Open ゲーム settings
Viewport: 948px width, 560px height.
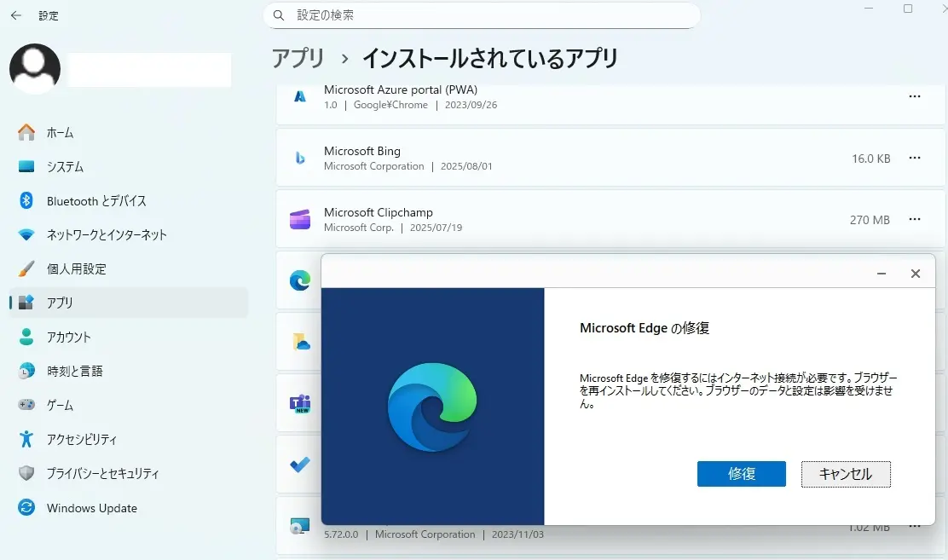coord(128,405)
